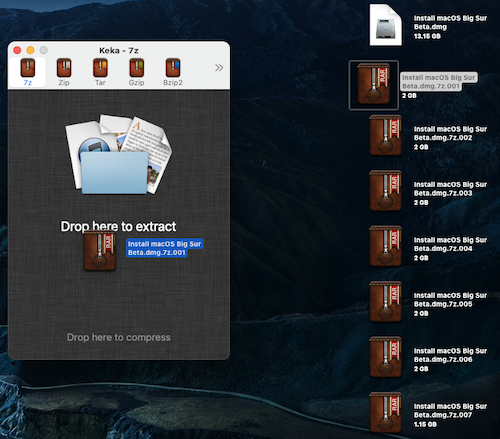
Task: Select the Beta.dmg.7z.001 archive icon on desktop
Action: click(373, 85)
